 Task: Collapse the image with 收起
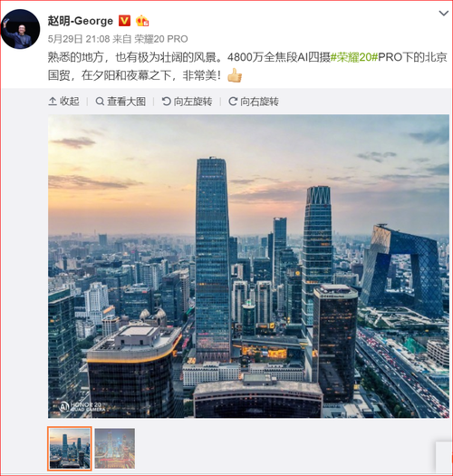pyautogui.click(x=63, y=102)
